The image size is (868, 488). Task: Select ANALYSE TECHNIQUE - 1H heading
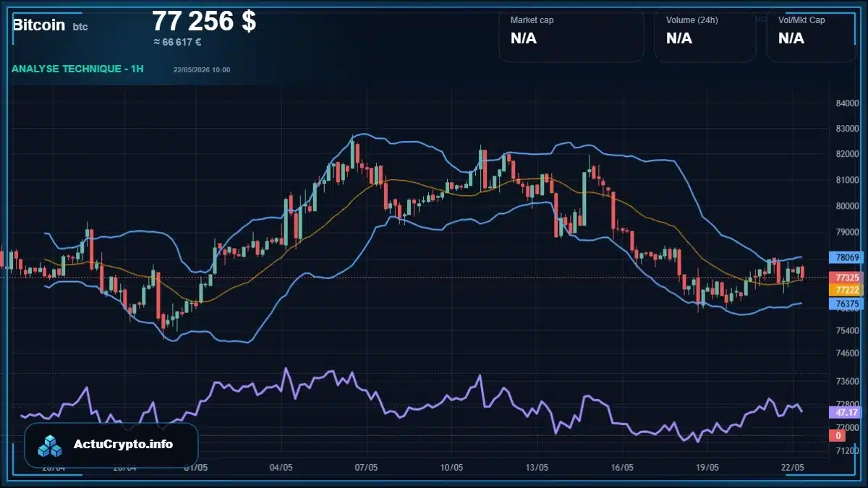(x=78, y=69)
